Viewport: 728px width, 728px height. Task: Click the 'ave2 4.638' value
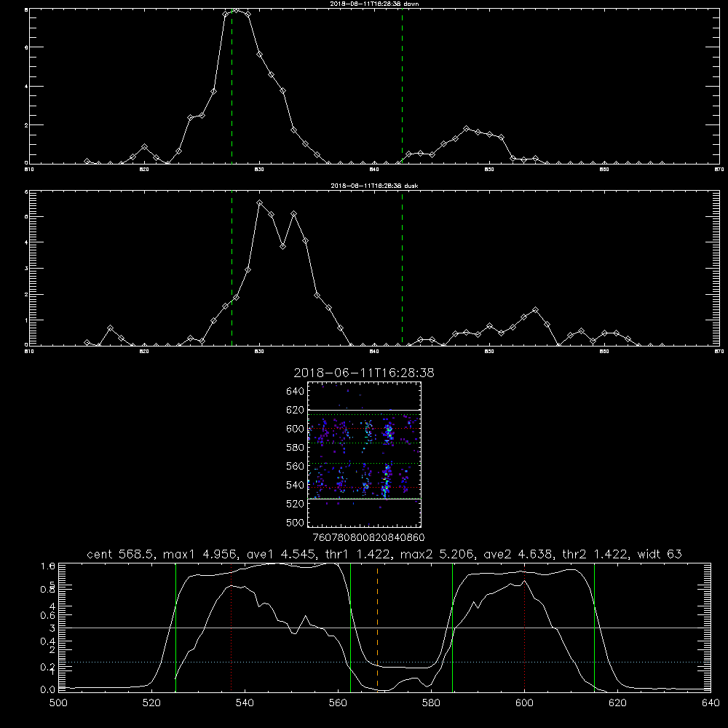tap(518, 554)
